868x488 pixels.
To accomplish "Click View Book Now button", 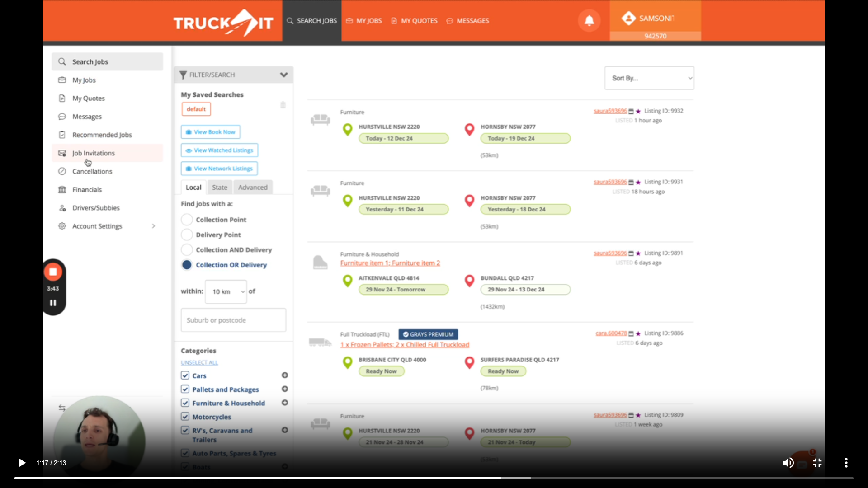I will [210, 131].
